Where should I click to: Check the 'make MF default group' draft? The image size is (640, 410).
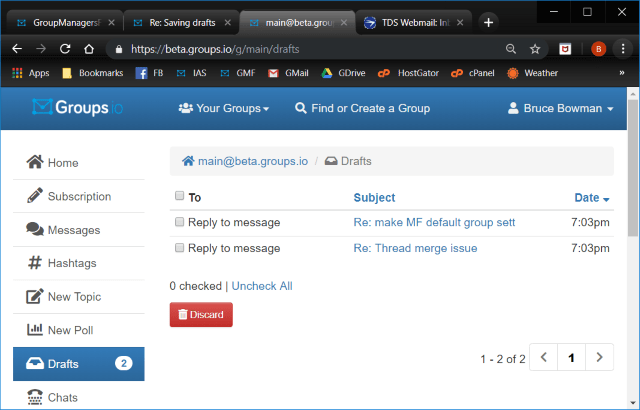pos(179,222)
